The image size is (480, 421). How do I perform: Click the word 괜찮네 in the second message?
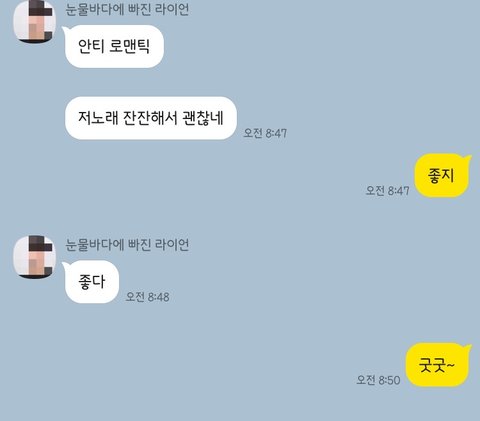point(203,118)
